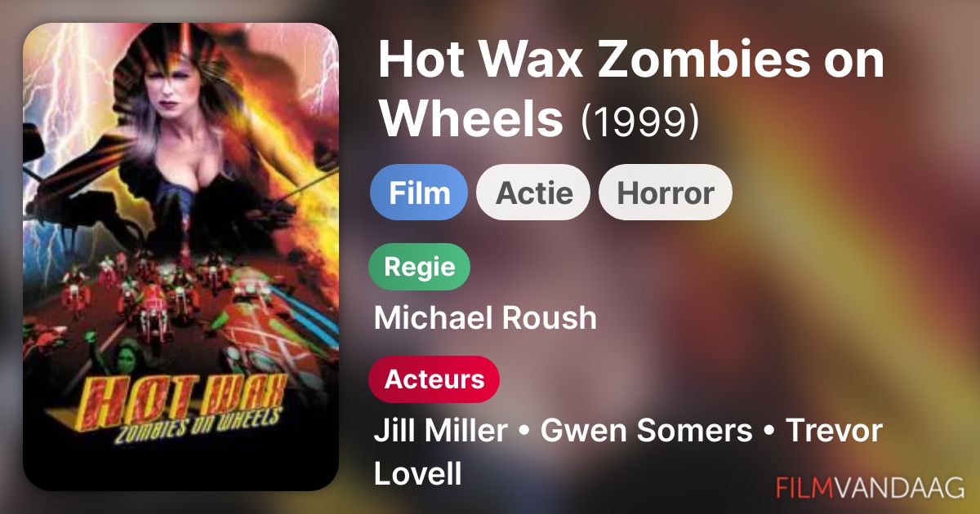
Task: Click the lightning bolt on poster top-left
Action: 57,90
